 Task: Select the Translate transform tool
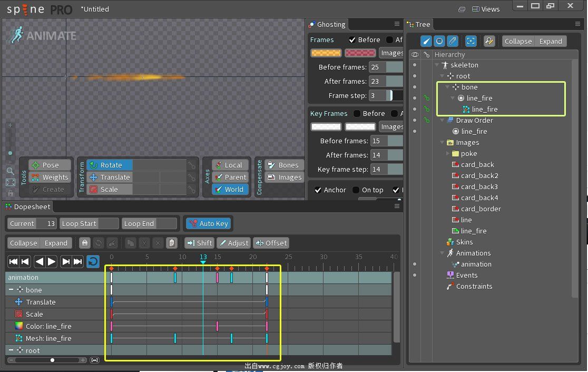[x=109, y=177]
